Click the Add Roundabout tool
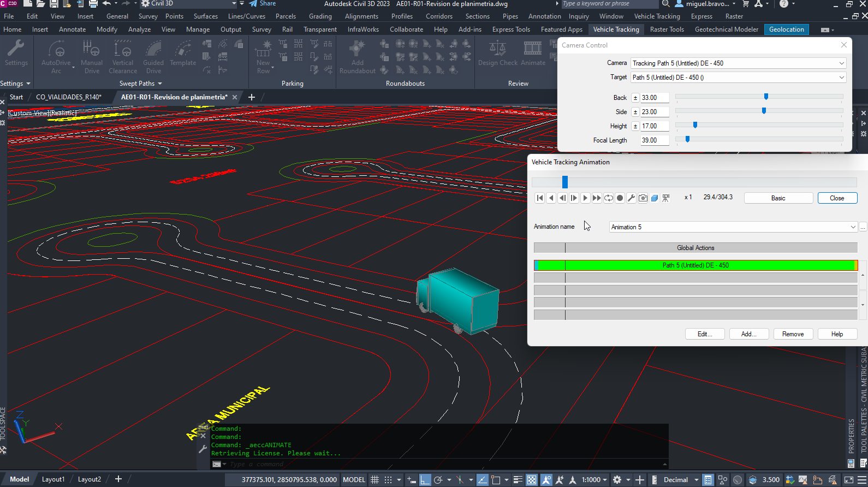Viewport: 868px width, 487px height. [x=358, y=57]
